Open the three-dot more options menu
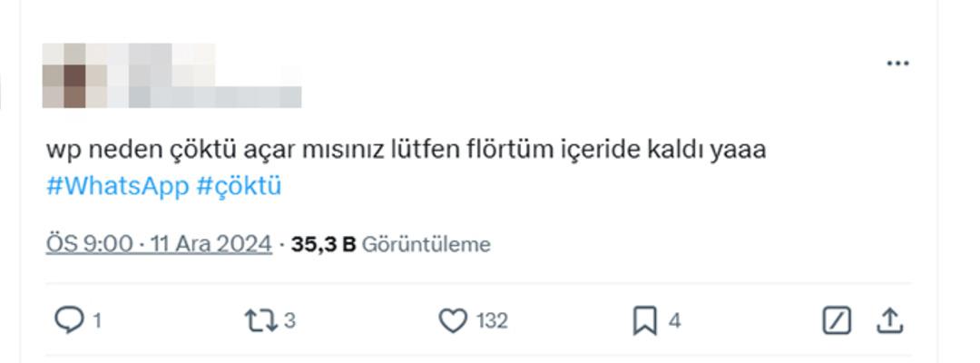The height and width of the screenshot is (363, 980). (897, 64)
